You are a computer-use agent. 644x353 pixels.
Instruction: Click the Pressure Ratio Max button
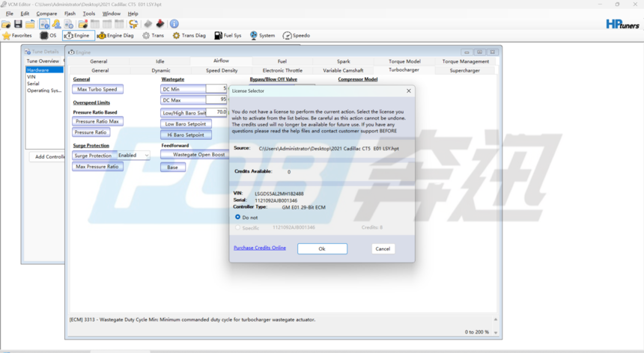97,121
